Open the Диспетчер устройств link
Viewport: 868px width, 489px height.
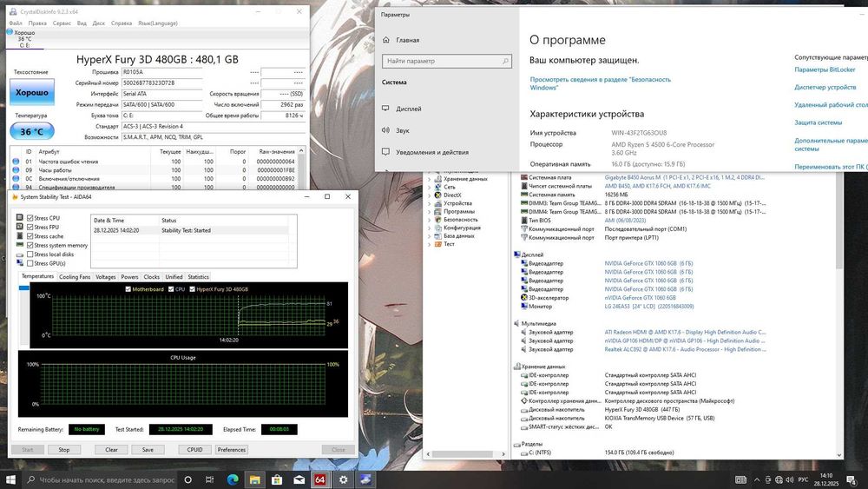(825, 87)
